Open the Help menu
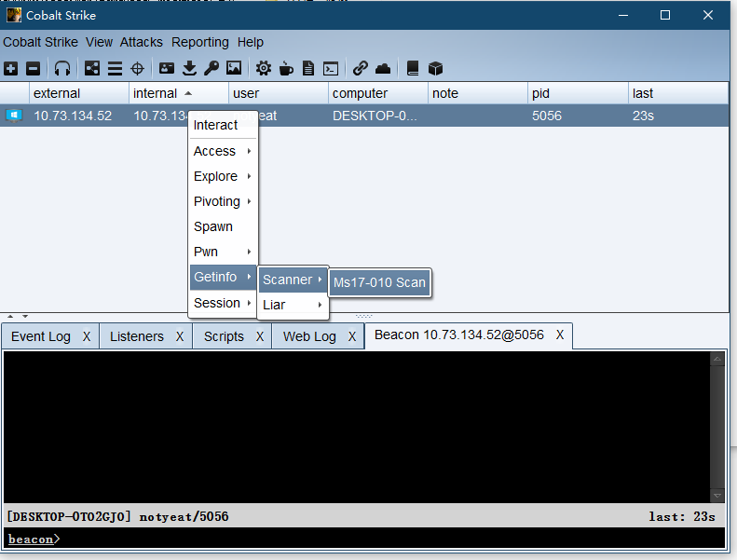This screenshot has height=560, width=737. 250,42
